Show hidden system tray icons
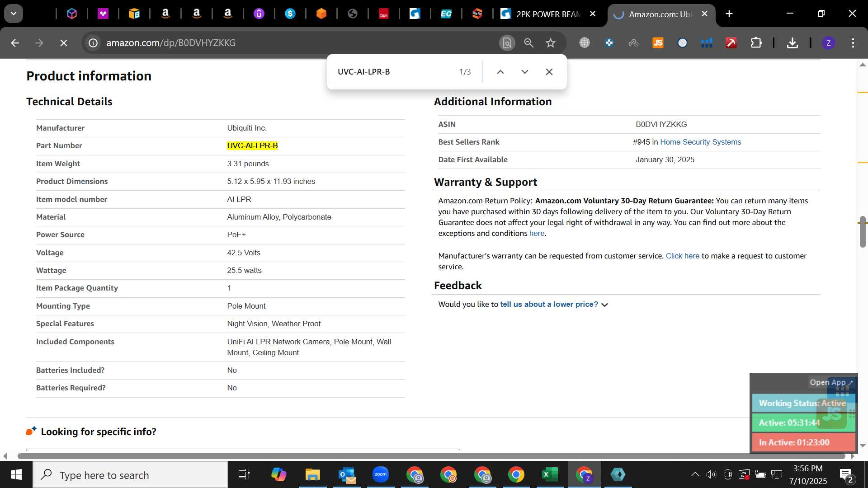 (x=695, y=474)
